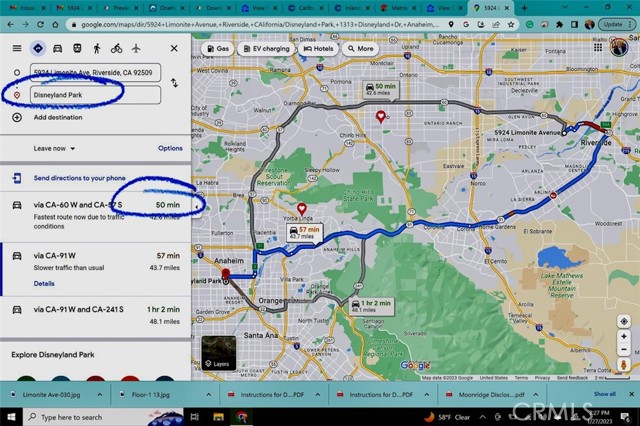Select route via CA-91 W and CA-241 S
This screenshot has height=426, width=640.
click(x=96, y=317)
